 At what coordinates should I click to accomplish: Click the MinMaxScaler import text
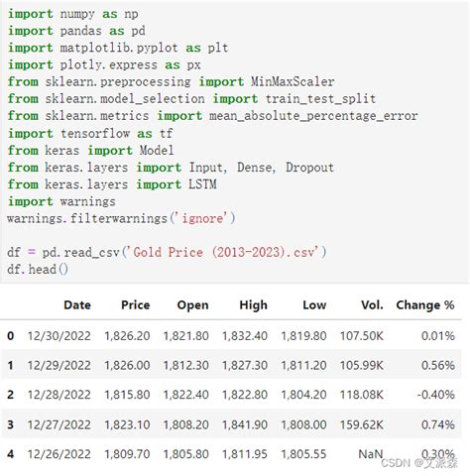coord(293,81)
